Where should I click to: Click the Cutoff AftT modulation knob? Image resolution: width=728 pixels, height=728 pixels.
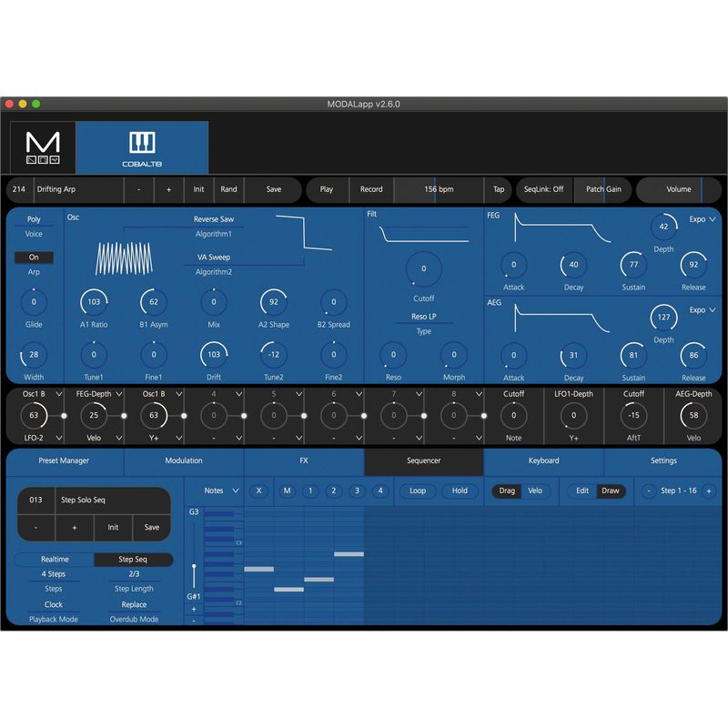click(633, 416)
